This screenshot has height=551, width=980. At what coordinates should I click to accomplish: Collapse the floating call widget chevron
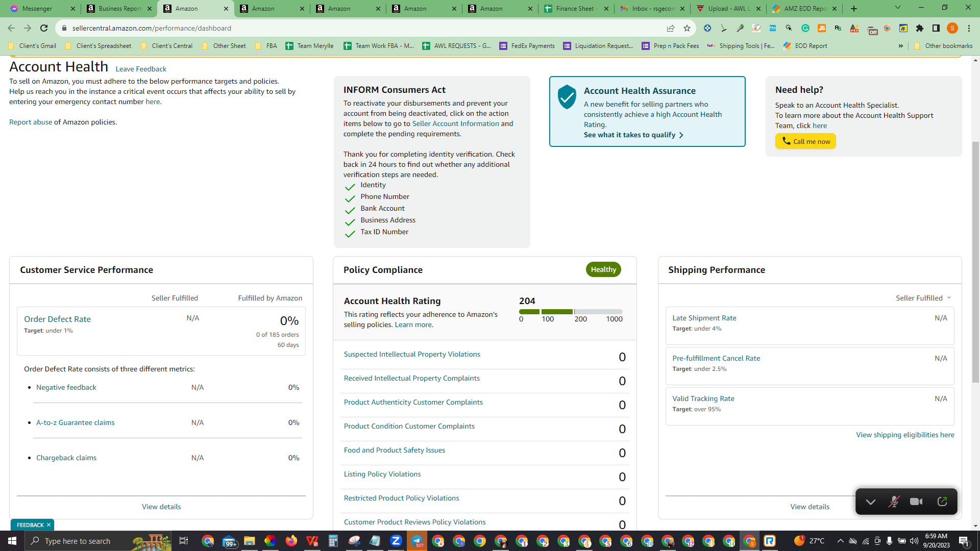point(871,502)
